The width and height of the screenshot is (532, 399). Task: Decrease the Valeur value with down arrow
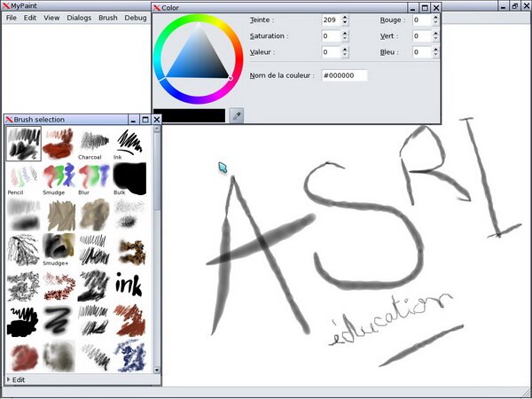(x=345, y=55)
